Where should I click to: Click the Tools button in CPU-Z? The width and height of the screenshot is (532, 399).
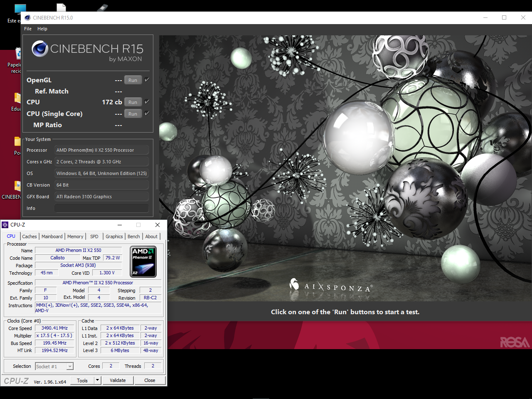[82, 380]
